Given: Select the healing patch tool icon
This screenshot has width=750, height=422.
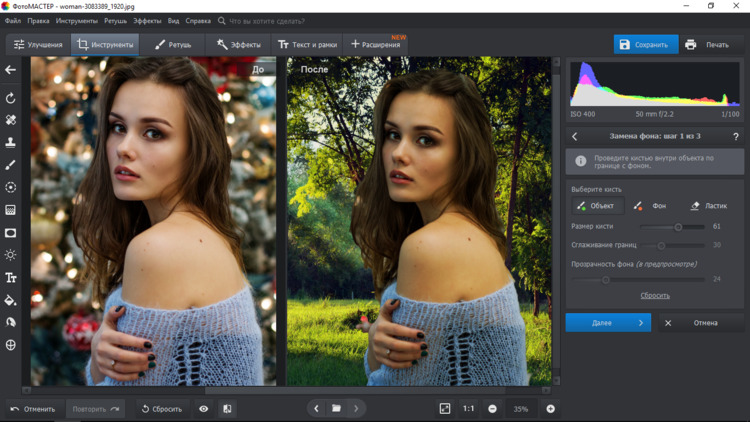Looking at the screenshot, I should (11, 120).
